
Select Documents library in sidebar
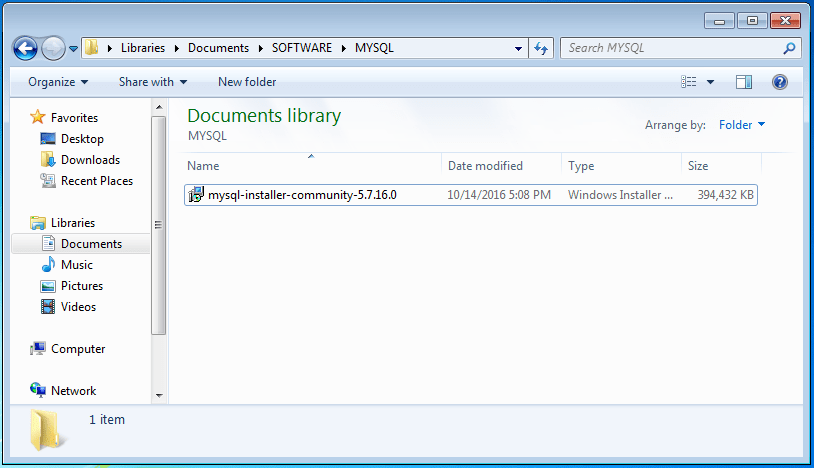(x=91, y=244)
